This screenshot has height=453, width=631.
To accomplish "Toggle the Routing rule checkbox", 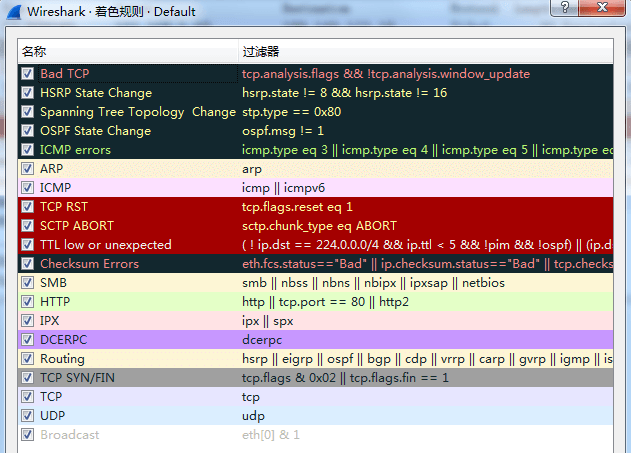I will point(27,358).
